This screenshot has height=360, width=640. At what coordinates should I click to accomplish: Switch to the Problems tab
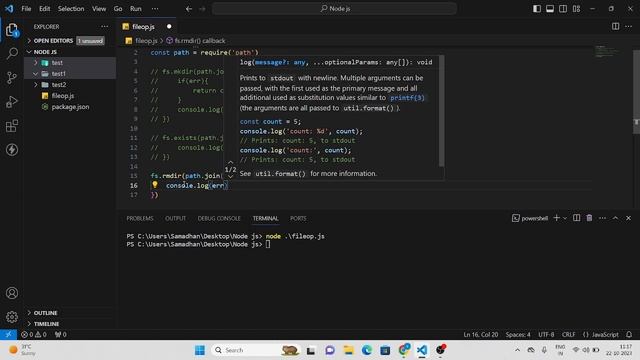click(140, 218)
